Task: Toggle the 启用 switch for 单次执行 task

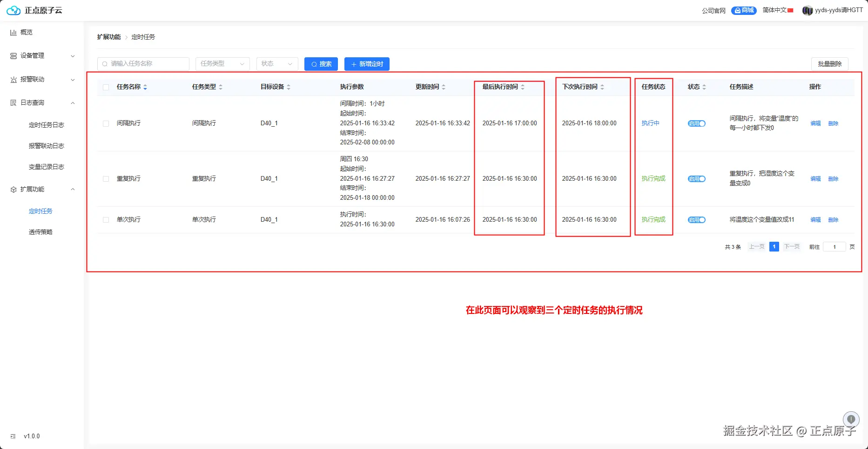Action: pyautogui.click(x=697, y=220)
